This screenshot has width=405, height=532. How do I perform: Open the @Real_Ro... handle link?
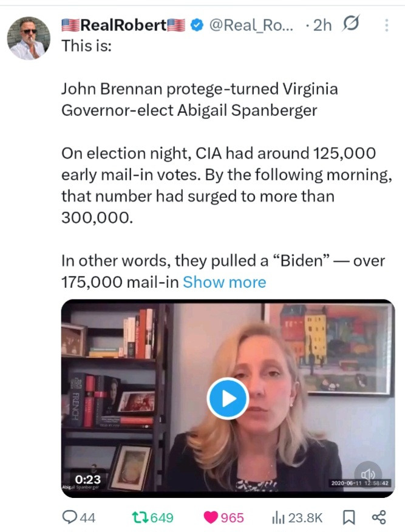251,25
